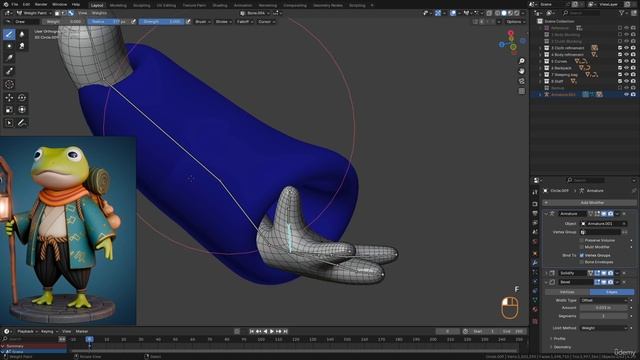Click the Blender logo menu icon
The height and width of the screenshot is (360, 640).
point(6,4)
